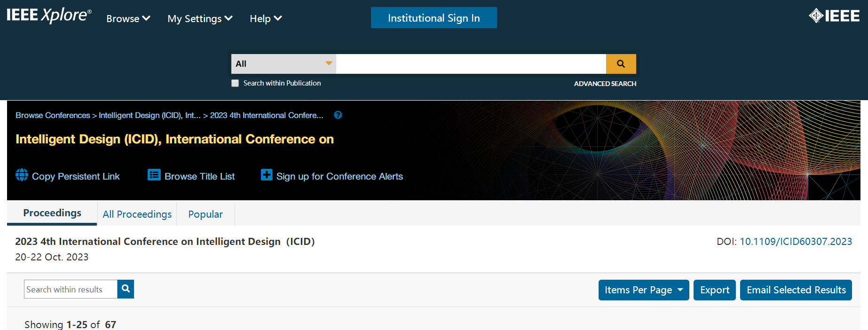
Task: Enable Search within Publication checkbox
Action: tap(235, 83)
